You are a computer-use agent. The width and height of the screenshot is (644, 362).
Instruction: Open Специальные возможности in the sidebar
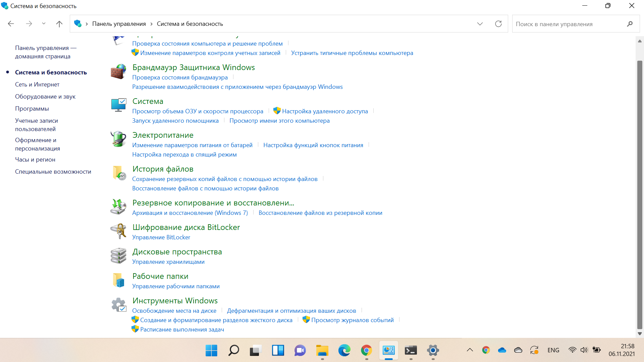[53, 172]
